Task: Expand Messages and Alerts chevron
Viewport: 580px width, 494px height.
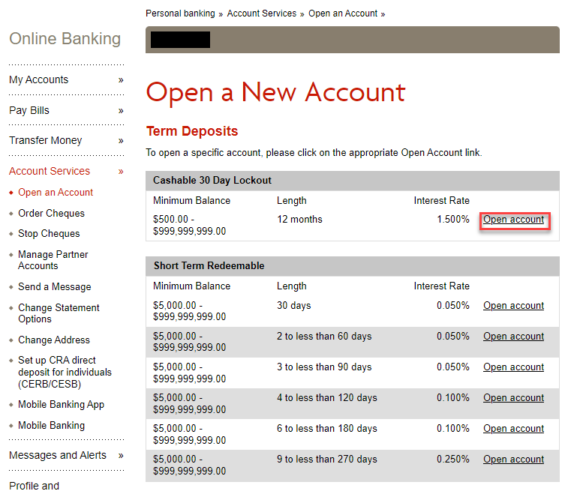Action: point(121,456)
